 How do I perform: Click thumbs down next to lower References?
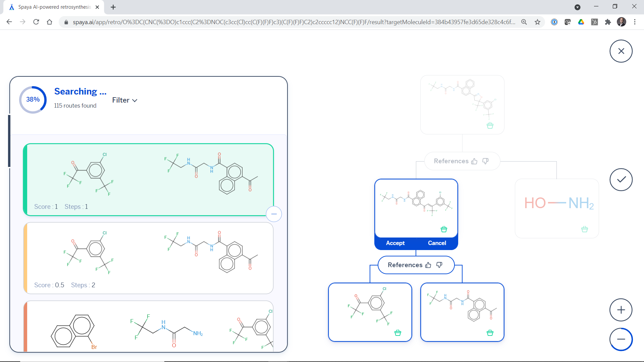pyautogui.click(x=439, y=265)
